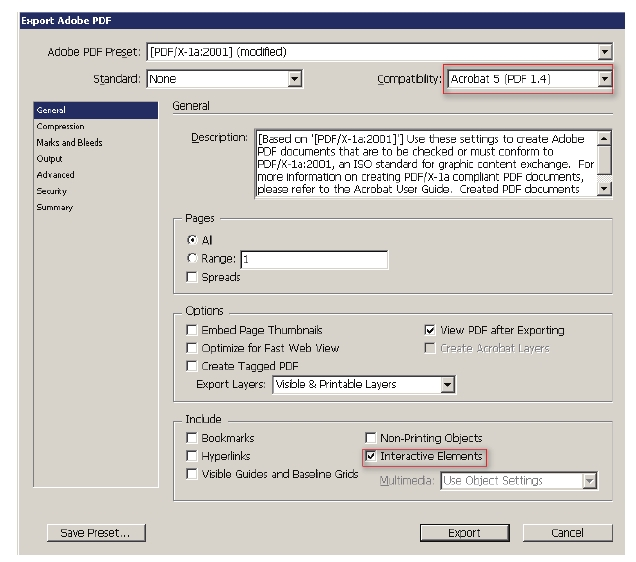Open the Compatibility dropdown
The width and height of the screenshot is (636, 562).
[603, 78]
